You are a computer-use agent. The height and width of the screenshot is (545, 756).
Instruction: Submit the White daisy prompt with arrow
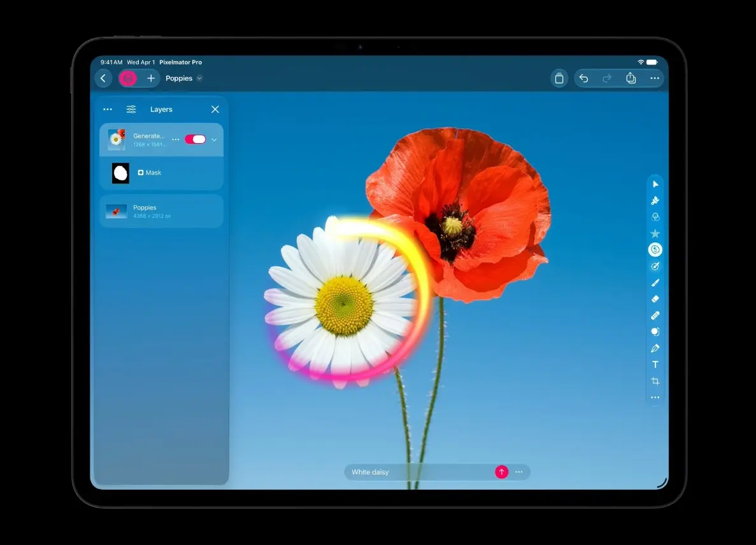click(501, 472)
